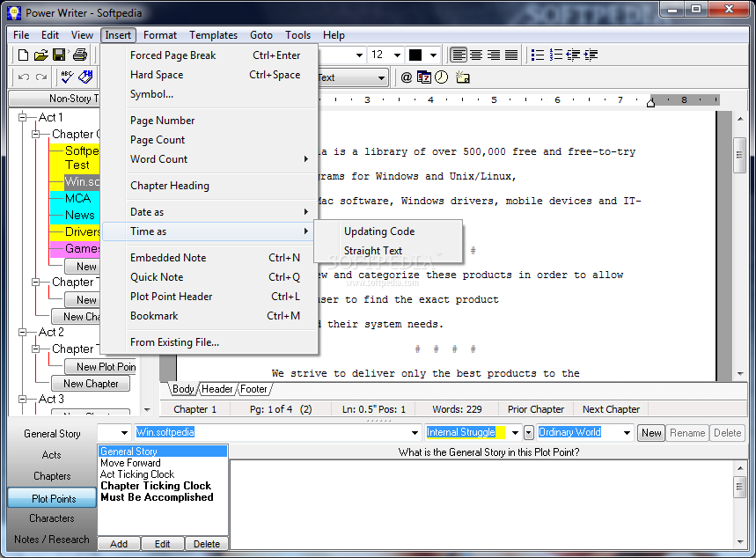Insert date with the calendar icon

[x=424, y=77]
